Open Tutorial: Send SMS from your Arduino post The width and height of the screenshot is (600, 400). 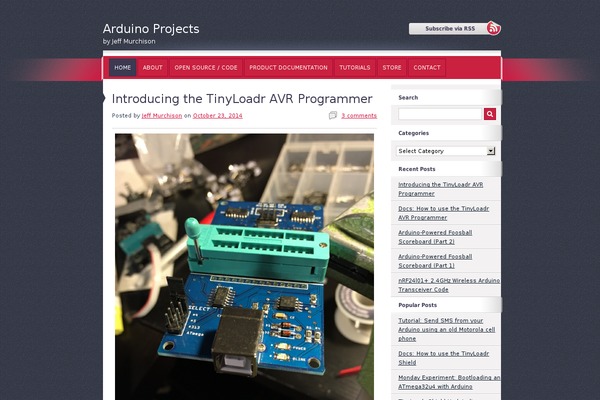447,330
